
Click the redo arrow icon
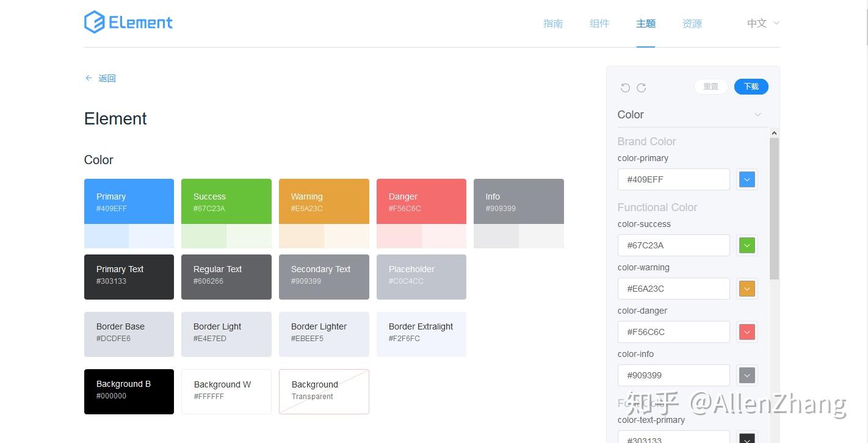click(x=642, y=87)
